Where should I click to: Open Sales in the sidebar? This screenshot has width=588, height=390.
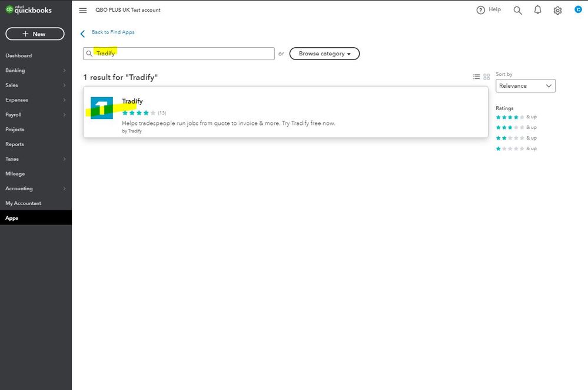[12, 85]
